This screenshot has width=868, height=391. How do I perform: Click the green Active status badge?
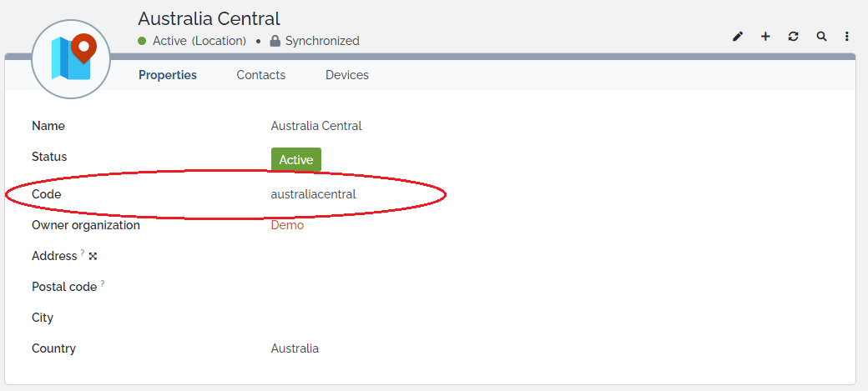pos(295,160)
